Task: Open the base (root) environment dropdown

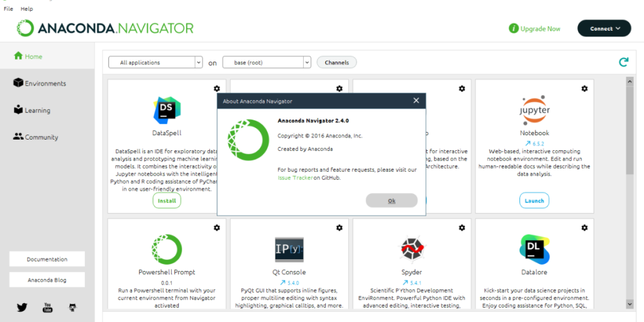Action: click(267, 62)
